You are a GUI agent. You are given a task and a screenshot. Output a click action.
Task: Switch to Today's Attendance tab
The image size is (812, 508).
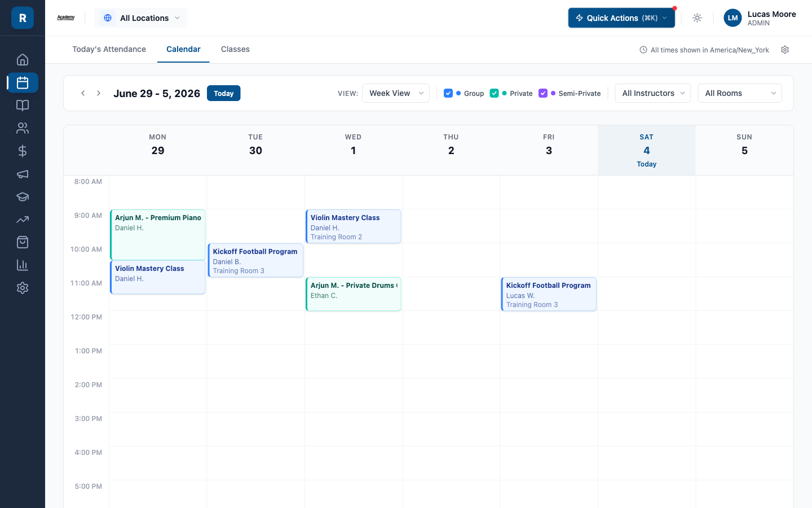(x=109, y=49)
